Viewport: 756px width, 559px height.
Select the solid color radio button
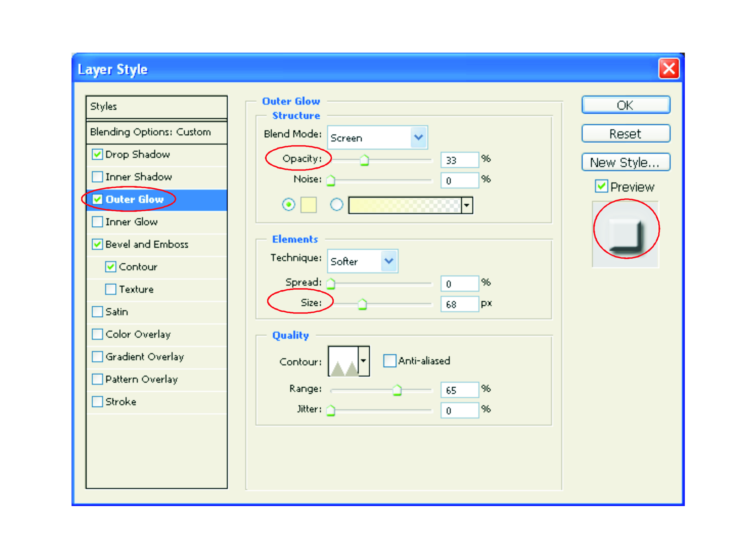(x=288, y=205)
